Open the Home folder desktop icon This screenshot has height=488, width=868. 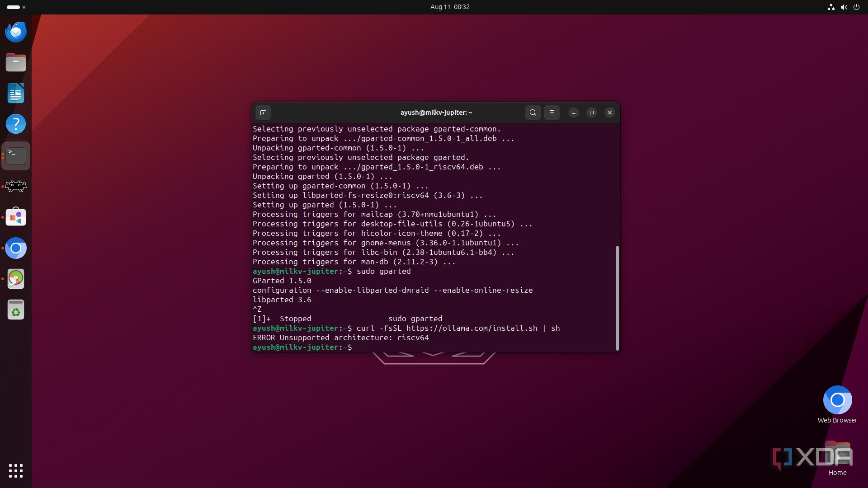[x=837, y=459]
